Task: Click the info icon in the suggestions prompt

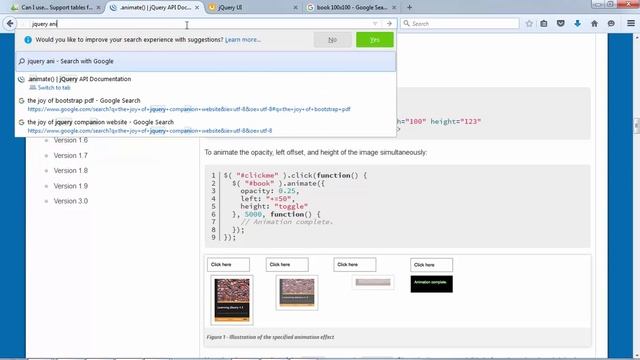Action: [28, 40]
